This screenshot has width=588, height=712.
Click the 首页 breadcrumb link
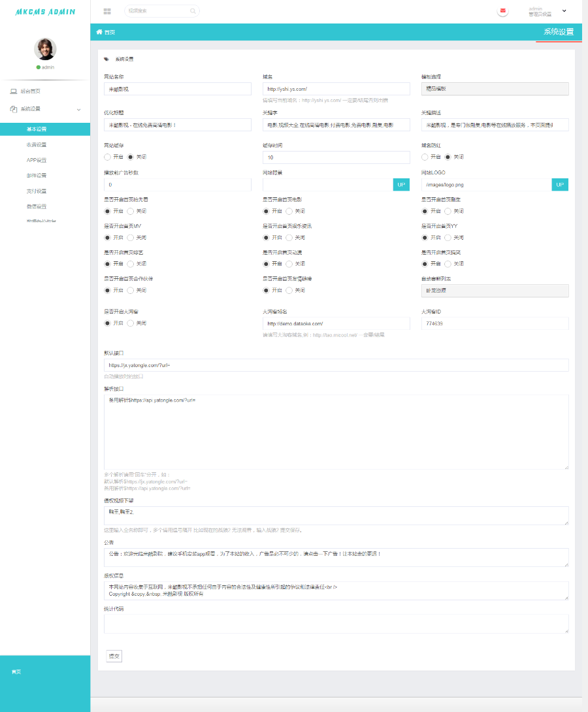click(x=109, y=32)
